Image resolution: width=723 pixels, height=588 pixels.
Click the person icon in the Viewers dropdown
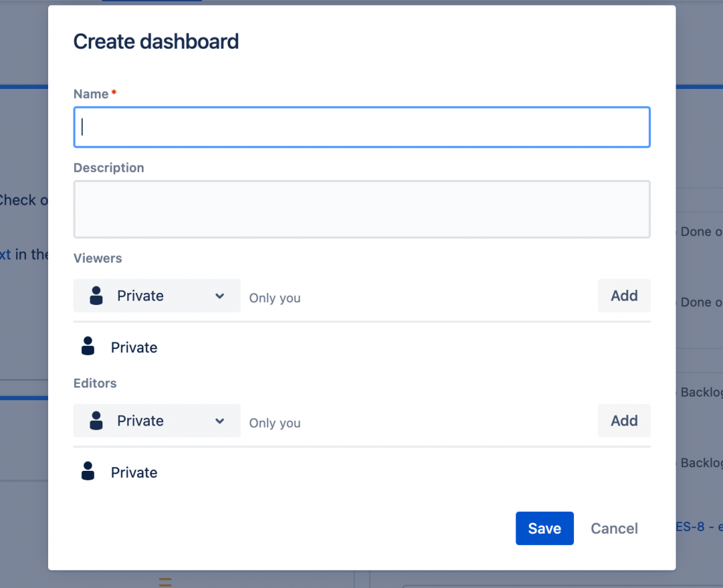click(x=97, y=296)
